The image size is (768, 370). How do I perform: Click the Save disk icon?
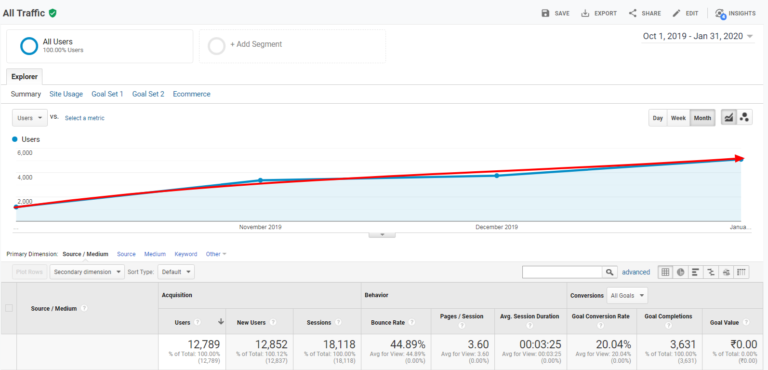(545, 13)
